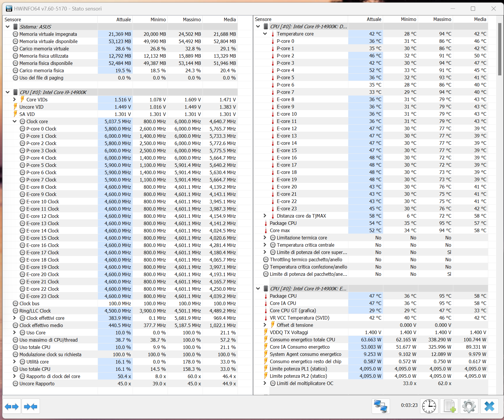Viewport: 504px width, 420px height.
Task: Click the expand columns layout arrows icon
Action: (x=12, y=406)
